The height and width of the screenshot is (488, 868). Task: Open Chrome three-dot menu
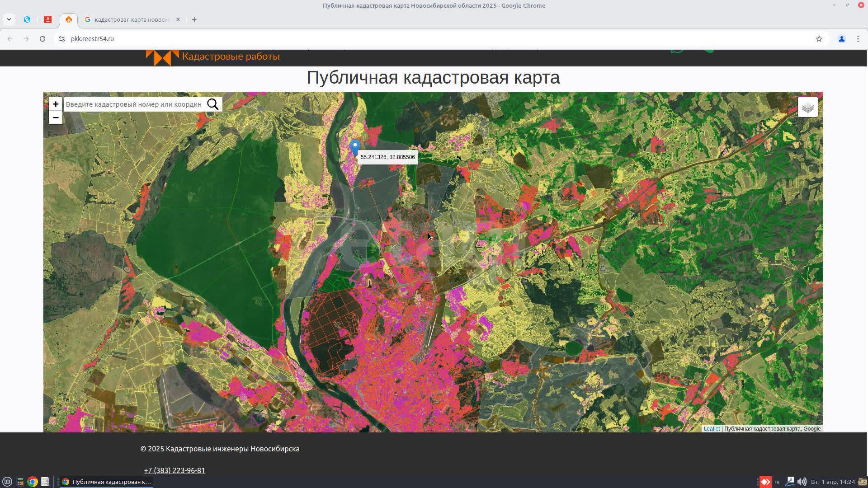858,39
